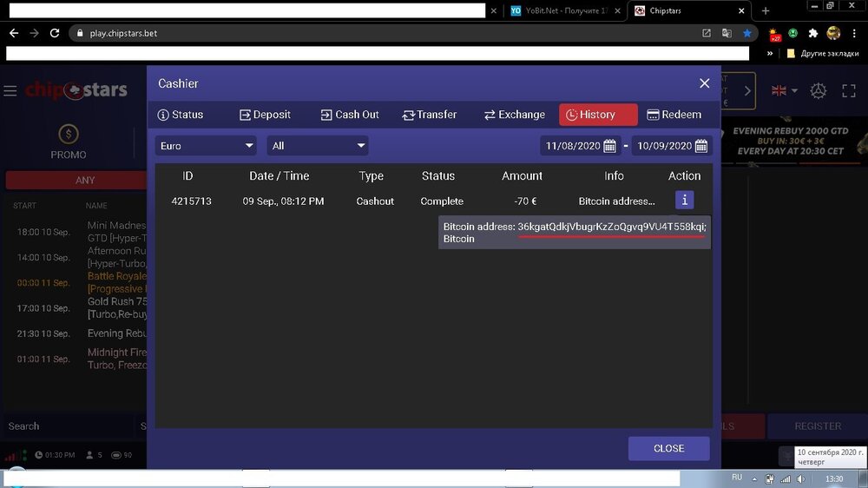The height and width of the screenshot is (488, 868).
Task: Reload the page in the browser
Action: (55, 33)
